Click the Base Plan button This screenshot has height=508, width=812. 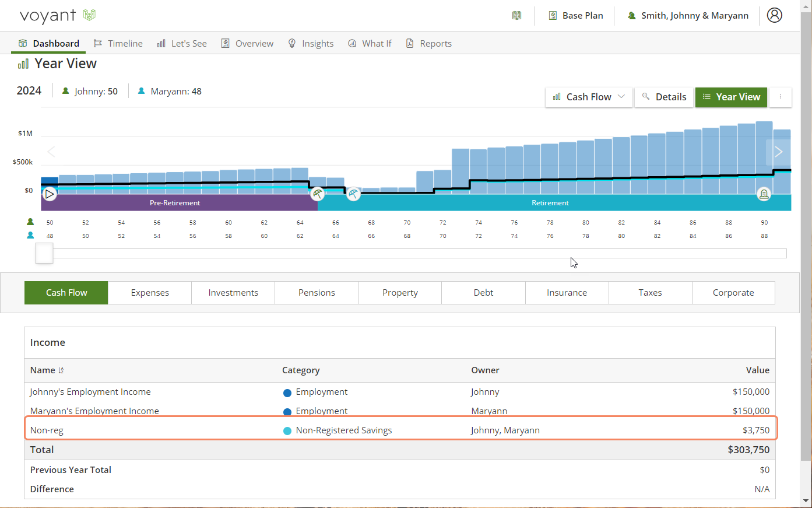[x=576, y=16]
